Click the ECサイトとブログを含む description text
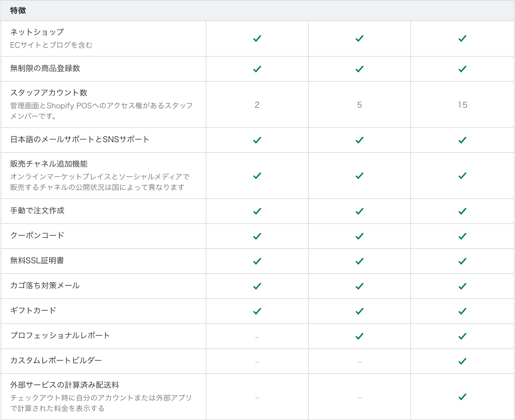Image resolution: width=515 pixels, height=420 pixels. point(51,45)
